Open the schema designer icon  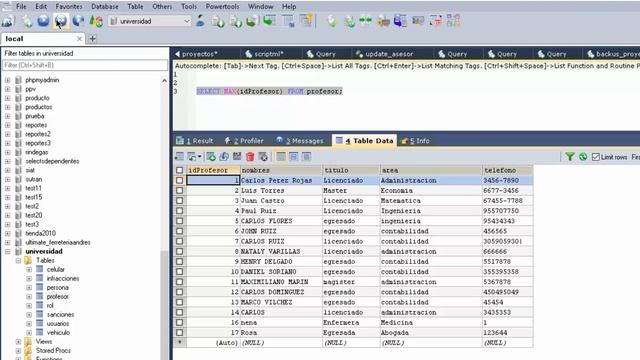453,21
